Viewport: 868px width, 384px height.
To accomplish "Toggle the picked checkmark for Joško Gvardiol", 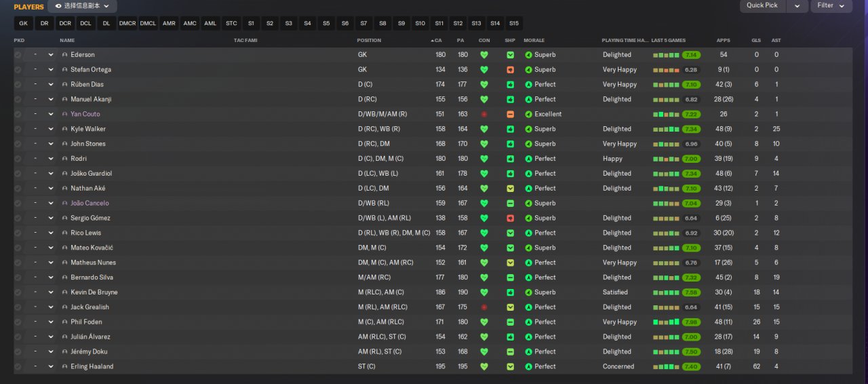I will pyautogui.click(x=18, y=174).
